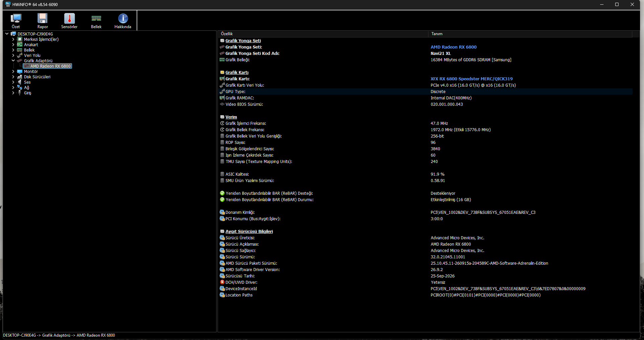The height and width of the screenshot is (340, 644).
Task: Collapse the DESKTOP-CJ90E4G root node
Action: [x=7, y=34]
